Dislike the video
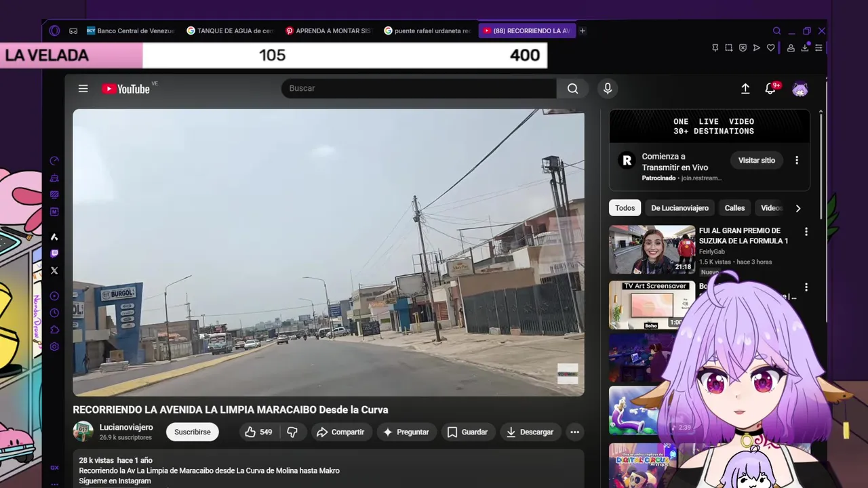The height and width of the screenshot is (488, 868). (x=292, y=432)
